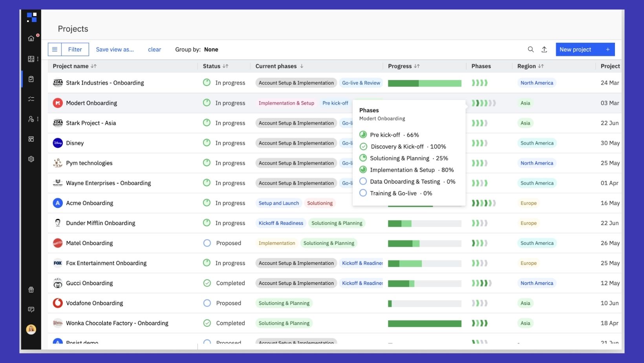Click Go-live & Review tag on Stark Industries
The height and width of the screenshot is (363, 644).
tap(361, 83)
